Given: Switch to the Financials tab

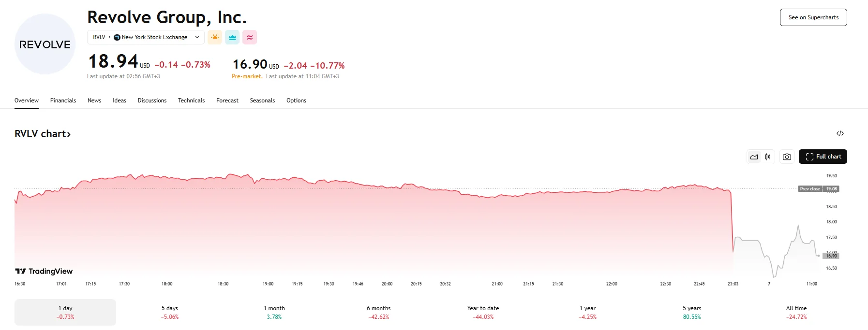Looking at the screenshot, I should click(63, 100).
